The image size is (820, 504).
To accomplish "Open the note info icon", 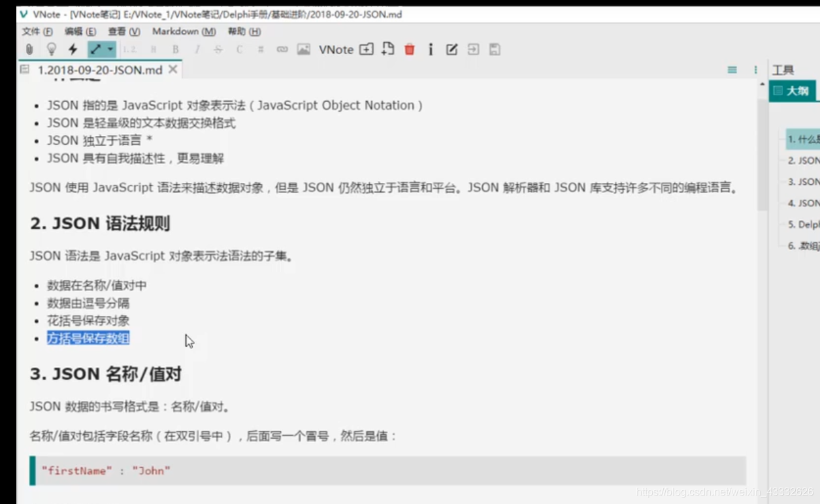I will (x=430, y=49).
